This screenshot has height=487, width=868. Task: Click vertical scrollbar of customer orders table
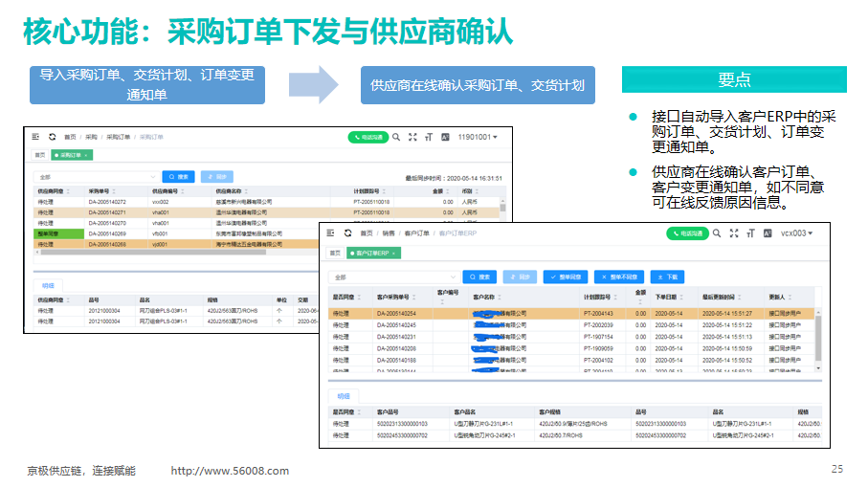(818, 340)
